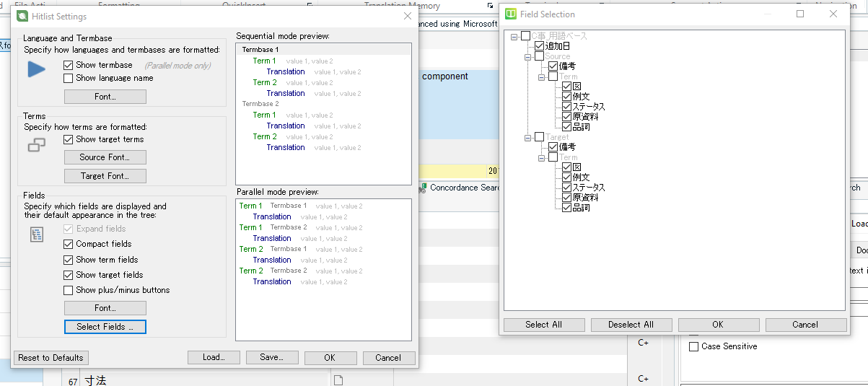
Task: Click the Hitlist Settings title bar icon
Action: 22,17
